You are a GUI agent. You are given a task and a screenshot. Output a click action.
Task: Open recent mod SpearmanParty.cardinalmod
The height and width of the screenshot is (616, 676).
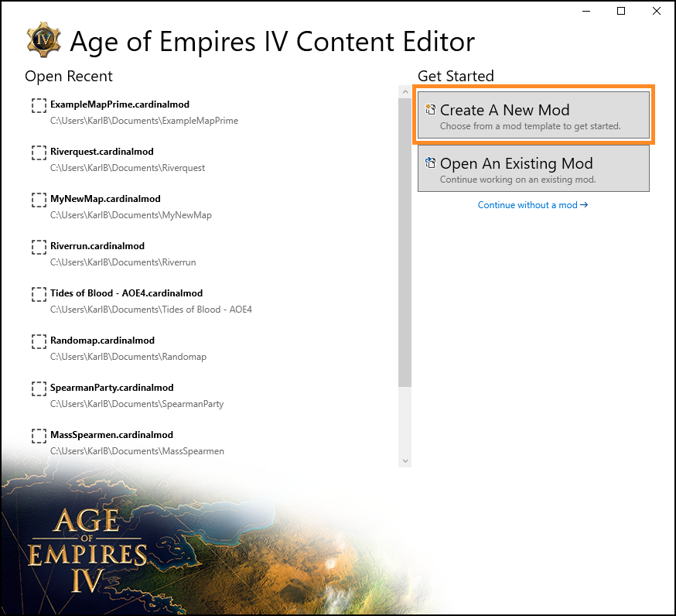click(111, 388)
